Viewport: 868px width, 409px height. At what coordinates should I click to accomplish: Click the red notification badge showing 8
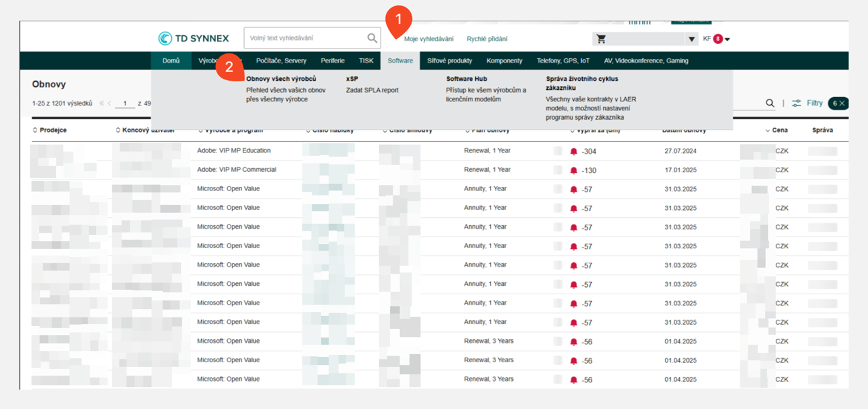pyautogui.click(x=718, y=39)
